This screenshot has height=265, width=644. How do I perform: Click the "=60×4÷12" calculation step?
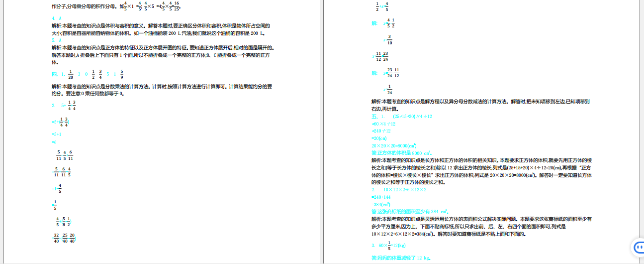click(x=383, y=124)
